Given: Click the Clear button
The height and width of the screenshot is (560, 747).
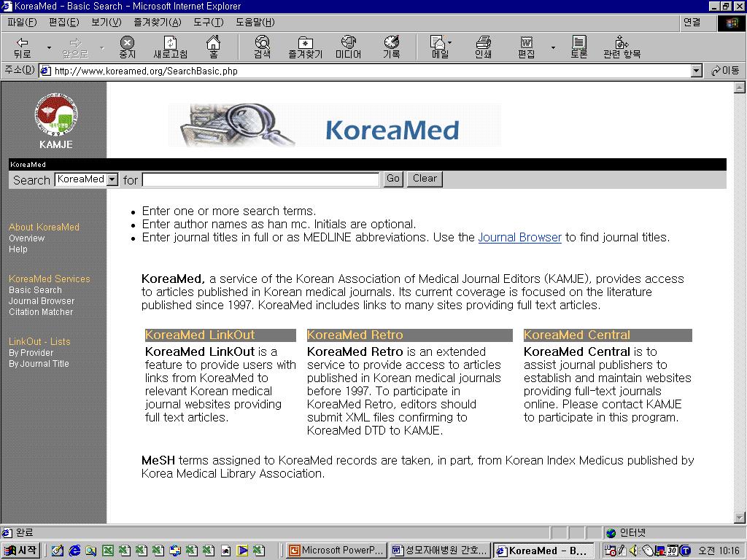Looking at the screenshot, I should pos(425,179).
